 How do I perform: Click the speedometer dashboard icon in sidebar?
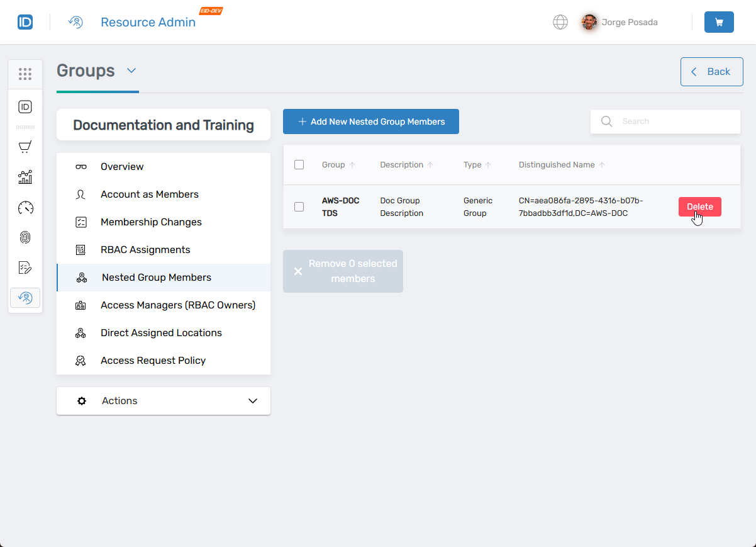pos(25,207)
